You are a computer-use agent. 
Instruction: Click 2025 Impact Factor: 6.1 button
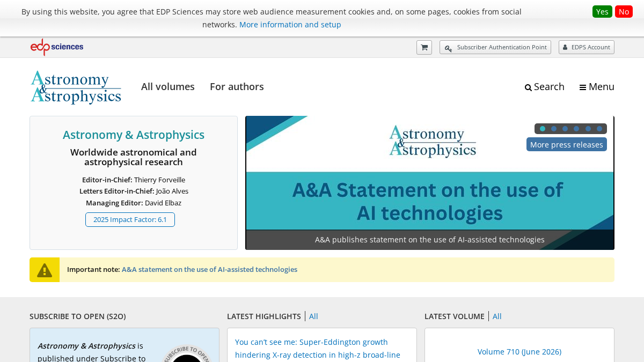[x=130, y=220]
